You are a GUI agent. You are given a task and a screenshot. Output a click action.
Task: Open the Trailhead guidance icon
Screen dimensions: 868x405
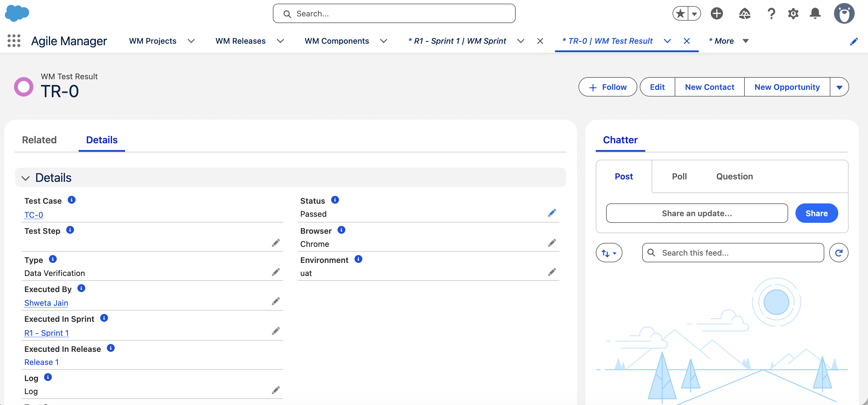coord(745,13)
